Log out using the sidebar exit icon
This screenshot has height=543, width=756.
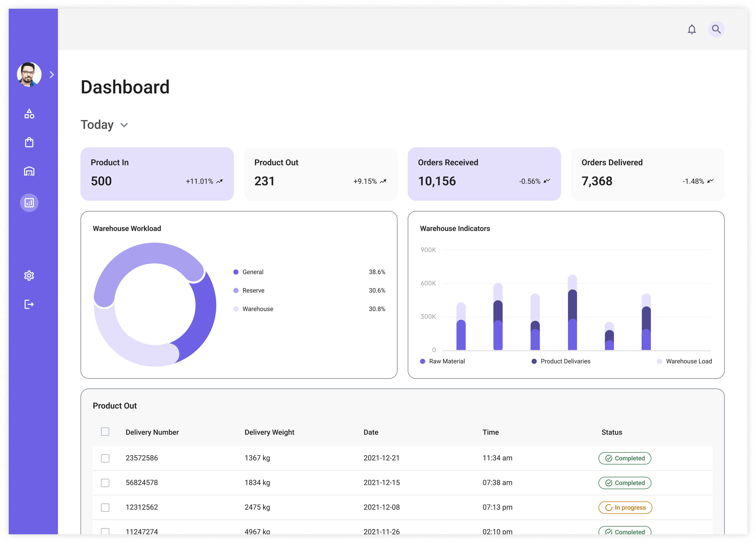[x=29, y=304]
